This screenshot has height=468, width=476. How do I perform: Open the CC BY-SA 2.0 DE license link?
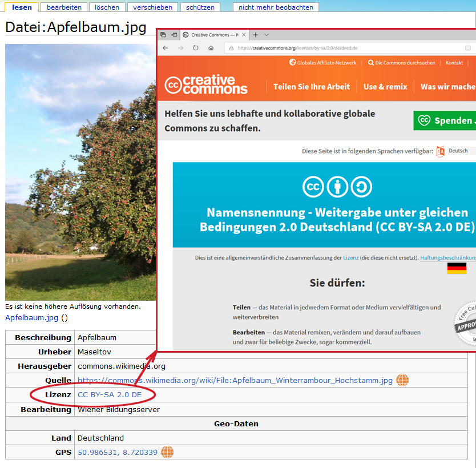[x=110, y=395]
